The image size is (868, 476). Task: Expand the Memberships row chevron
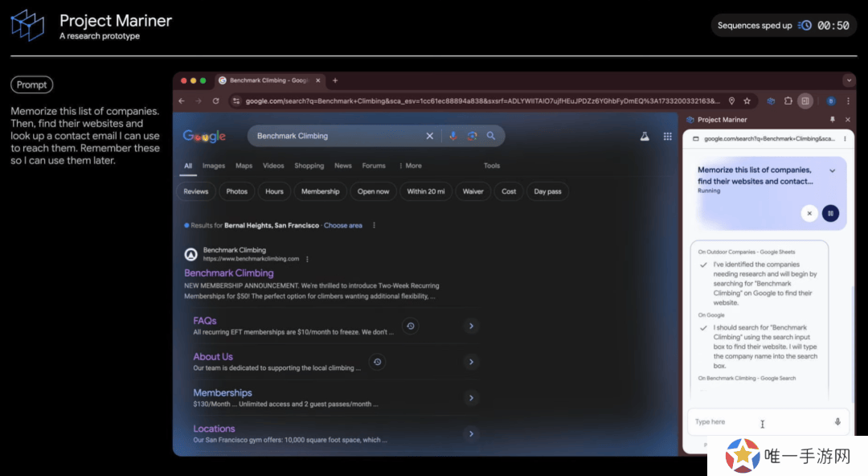[471, 398]
